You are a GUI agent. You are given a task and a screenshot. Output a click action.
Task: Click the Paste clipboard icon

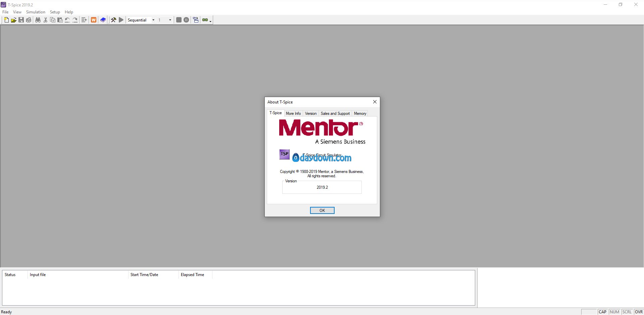pyautogui.click(x=60, y=20)
